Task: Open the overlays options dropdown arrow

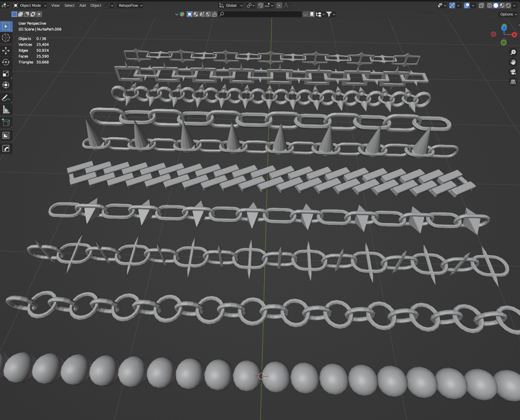Action: (x=473, y=6)
